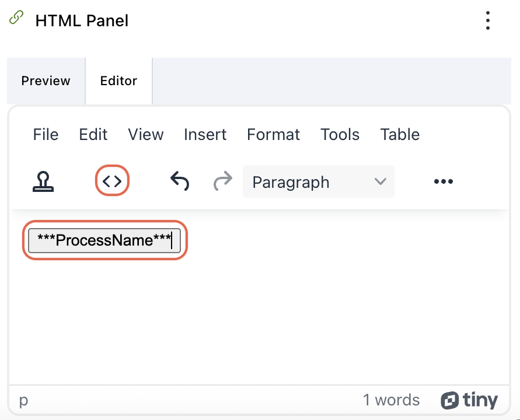Image resolution: width=520 pixels, height=420 pixels.
Task: Open the View menu
Action: tap(146, 135)
